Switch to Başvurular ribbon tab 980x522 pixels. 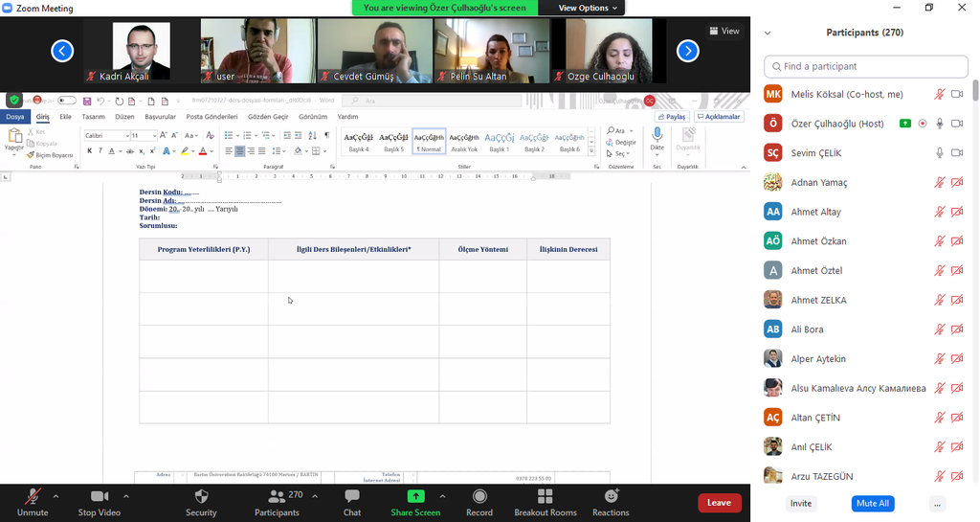pos(160,117)
